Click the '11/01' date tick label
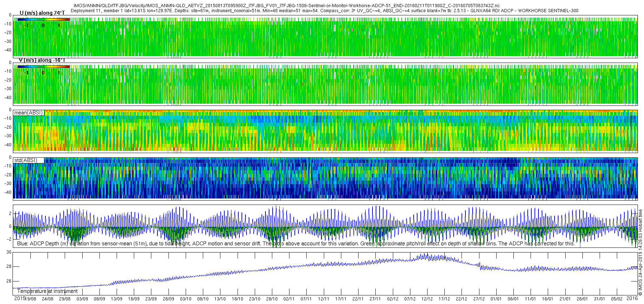644x304 pixels. [531, 299]
